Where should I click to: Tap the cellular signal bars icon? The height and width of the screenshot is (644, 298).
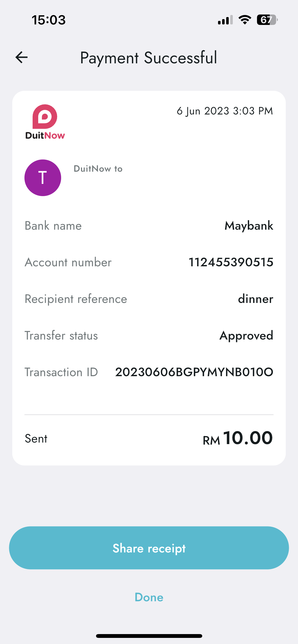[x=225, y=20]
